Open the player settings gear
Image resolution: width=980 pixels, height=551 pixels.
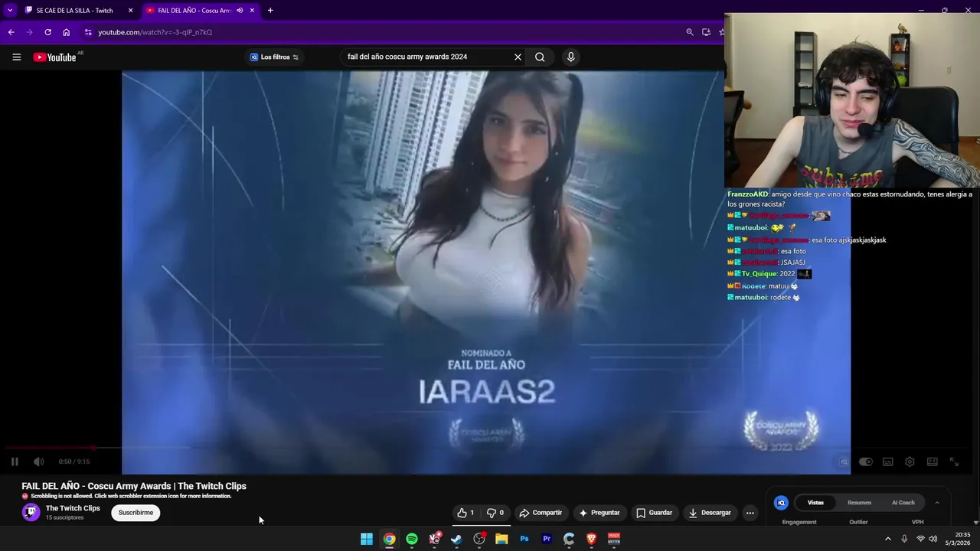910,461
